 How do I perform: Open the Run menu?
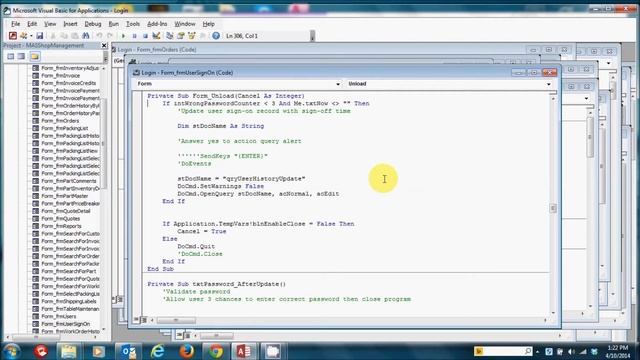113,24
